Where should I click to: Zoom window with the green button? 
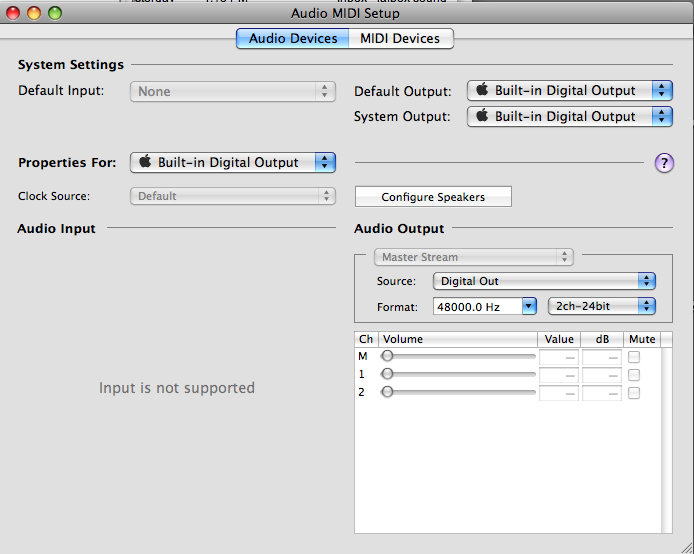55,13
